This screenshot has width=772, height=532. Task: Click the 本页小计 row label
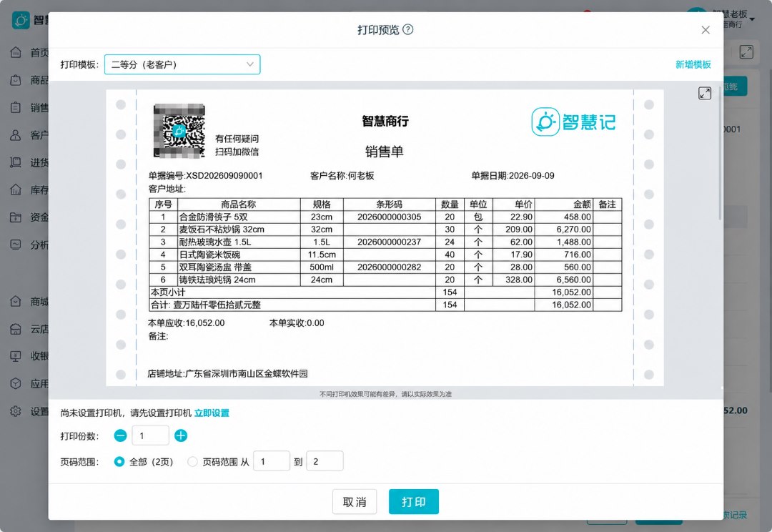click(x=168, y=292)
